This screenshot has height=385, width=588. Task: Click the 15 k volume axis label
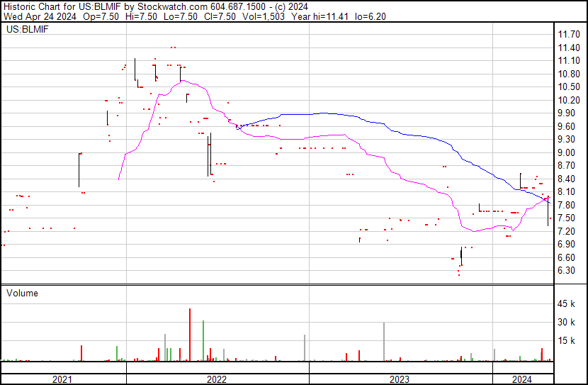[566, 340]
